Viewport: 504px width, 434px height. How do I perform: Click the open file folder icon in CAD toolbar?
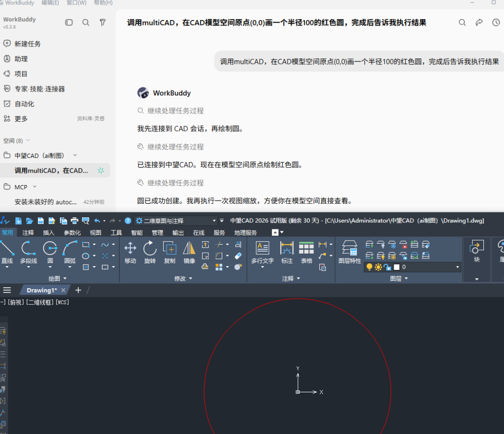(x=30, y=221)
